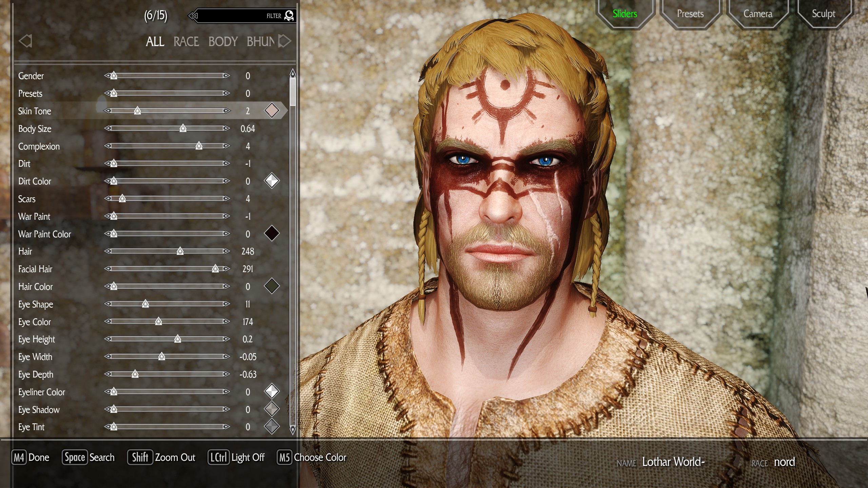Decrease Eye Depth with left arrow
The width and height of the screenshot is (868, 488).
[x=107, y=374]
